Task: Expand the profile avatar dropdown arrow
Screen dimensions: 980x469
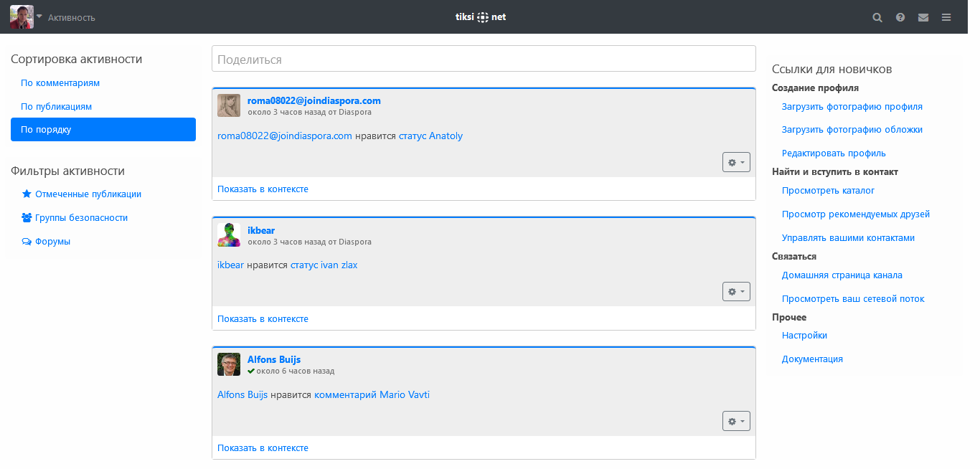Action: click(x=39, y=16)
